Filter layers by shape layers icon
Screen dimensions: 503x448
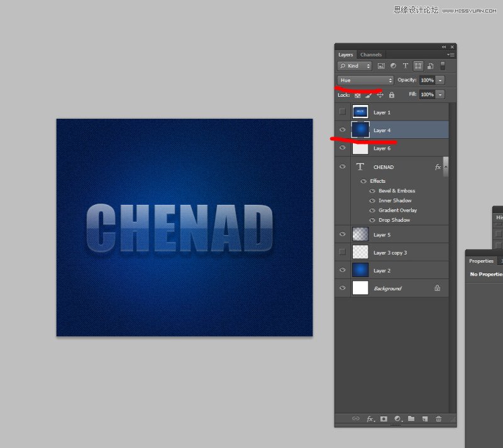click(418, 66)
